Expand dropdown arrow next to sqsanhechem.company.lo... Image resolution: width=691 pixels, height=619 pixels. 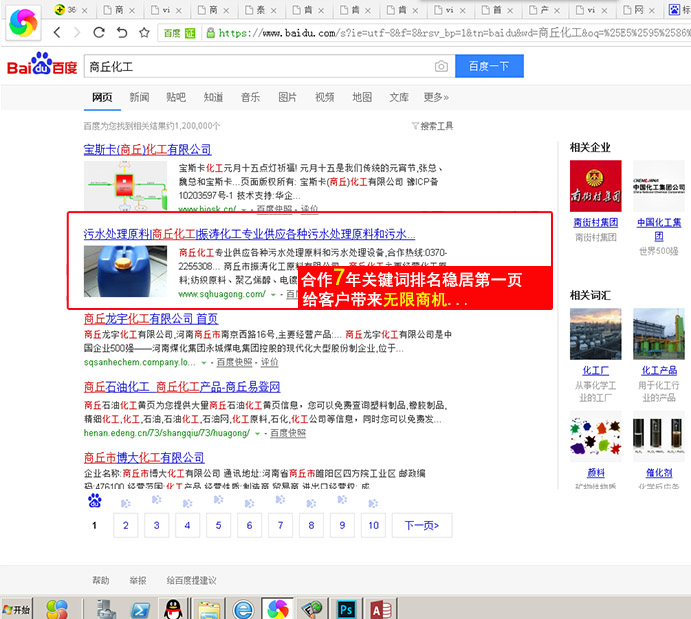[x=204, y=363]
